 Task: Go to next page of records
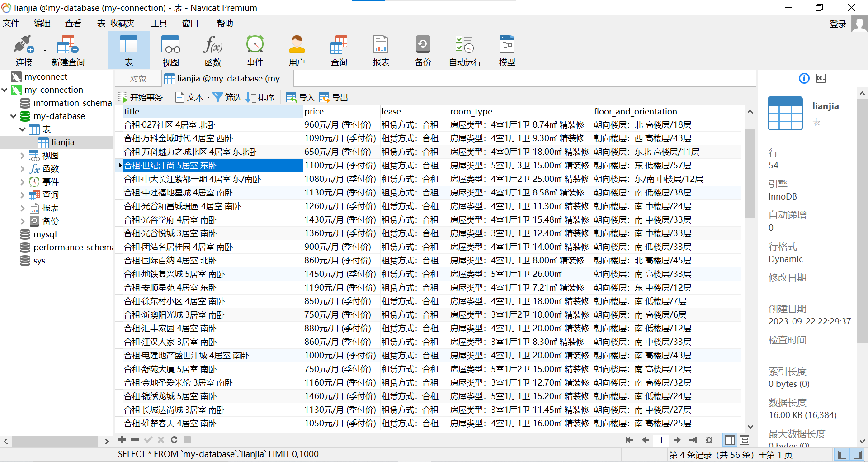(x=677, y=440)
